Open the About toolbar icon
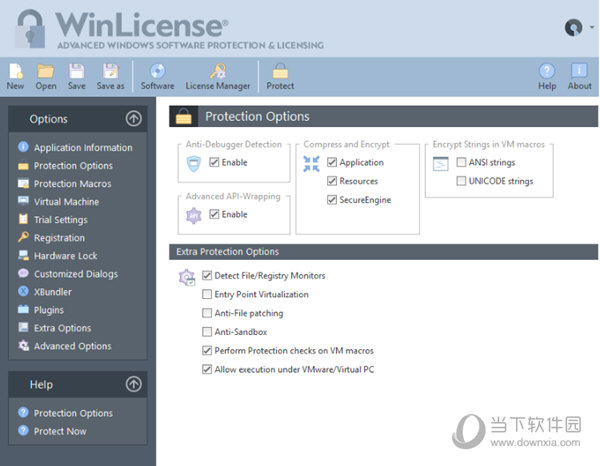 579,72
